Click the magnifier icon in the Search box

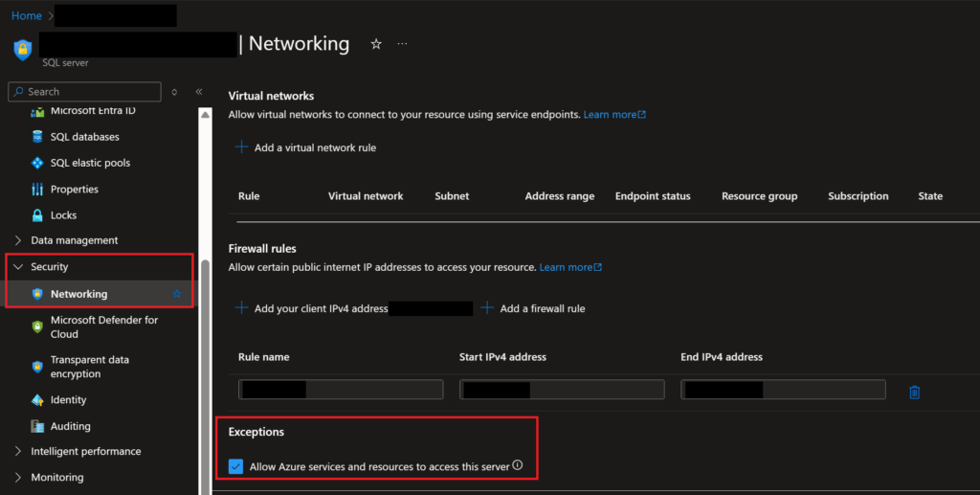tap(18, 91)
